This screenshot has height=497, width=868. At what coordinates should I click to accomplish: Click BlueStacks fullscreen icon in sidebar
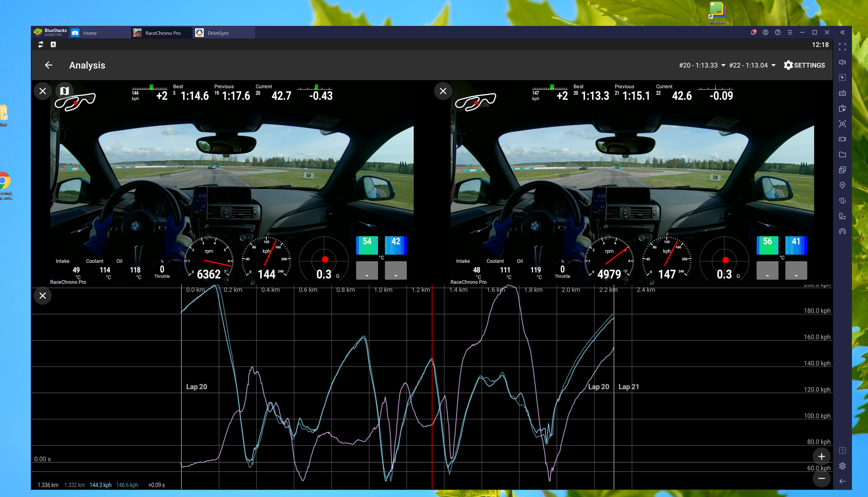842,47
